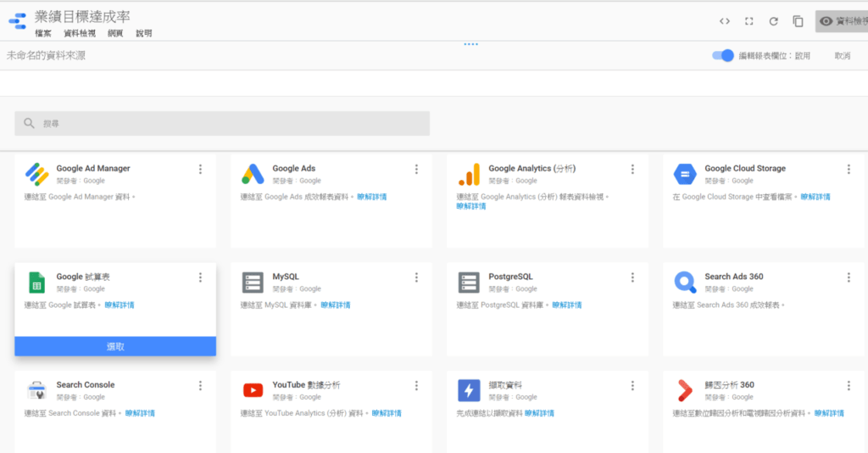Click the search magnifier icon
The image size is (868, 453).
coord(29,123)
